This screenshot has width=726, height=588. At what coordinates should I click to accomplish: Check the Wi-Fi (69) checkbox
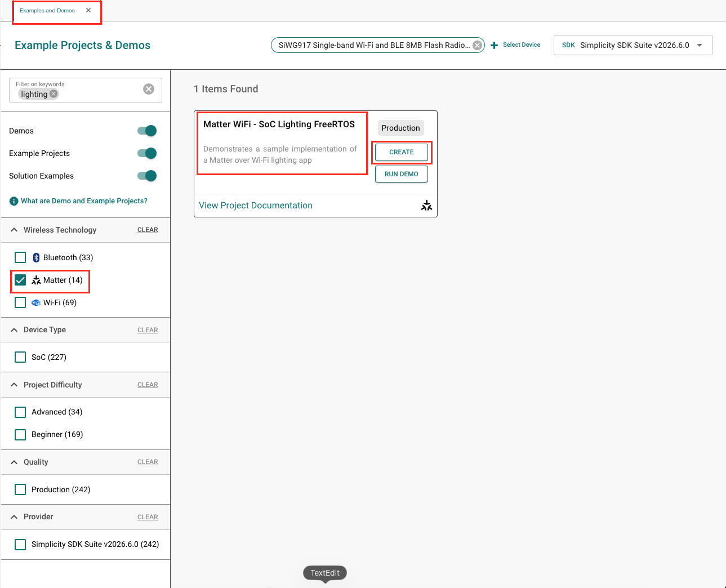click(20, 302)
